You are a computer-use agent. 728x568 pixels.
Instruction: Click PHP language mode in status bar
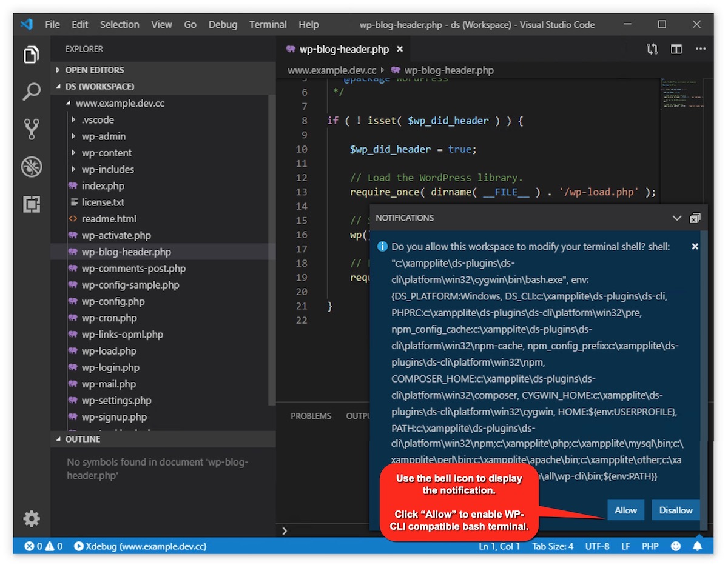[650, 546]
